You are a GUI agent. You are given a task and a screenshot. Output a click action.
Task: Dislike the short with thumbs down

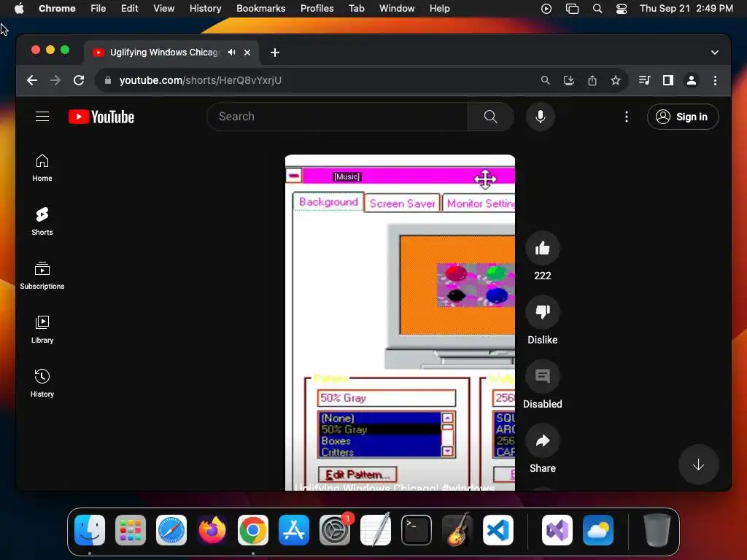[x=543, y=312]
